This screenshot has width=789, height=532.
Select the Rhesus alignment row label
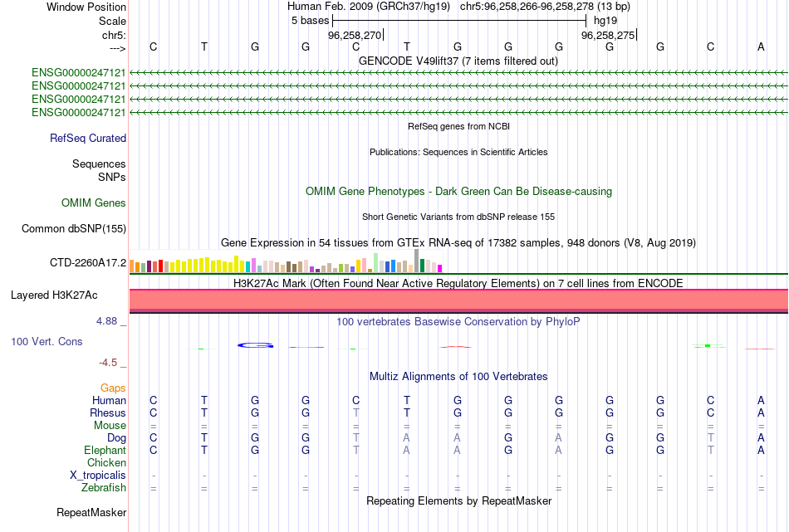pyautogui.click(x=108, y=412)
